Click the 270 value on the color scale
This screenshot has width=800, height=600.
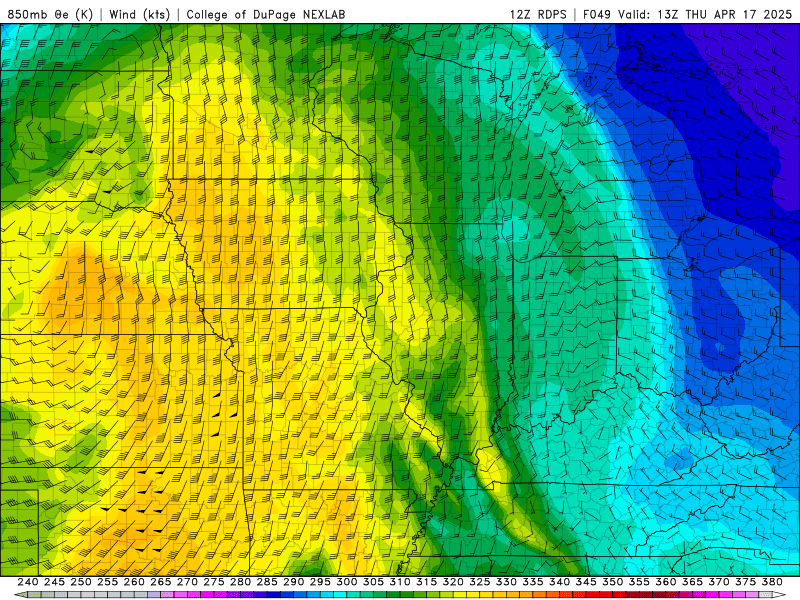pyautogui.click(x=187, y=582)
